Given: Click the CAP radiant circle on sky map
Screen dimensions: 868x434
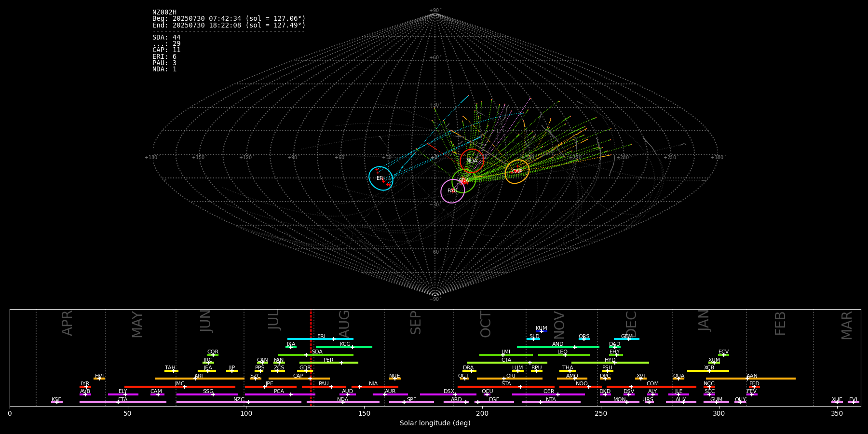Looking at the screenshot, I should pos(517,171).
